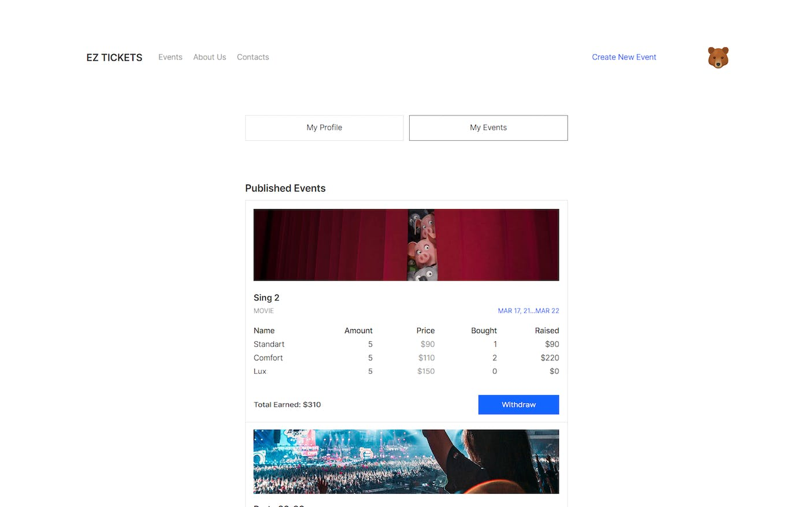Click the MAR 17, 21...MAR 22 date range
Image resolution: width=812 pixels, height=507 pixels.
coord(528,311)
